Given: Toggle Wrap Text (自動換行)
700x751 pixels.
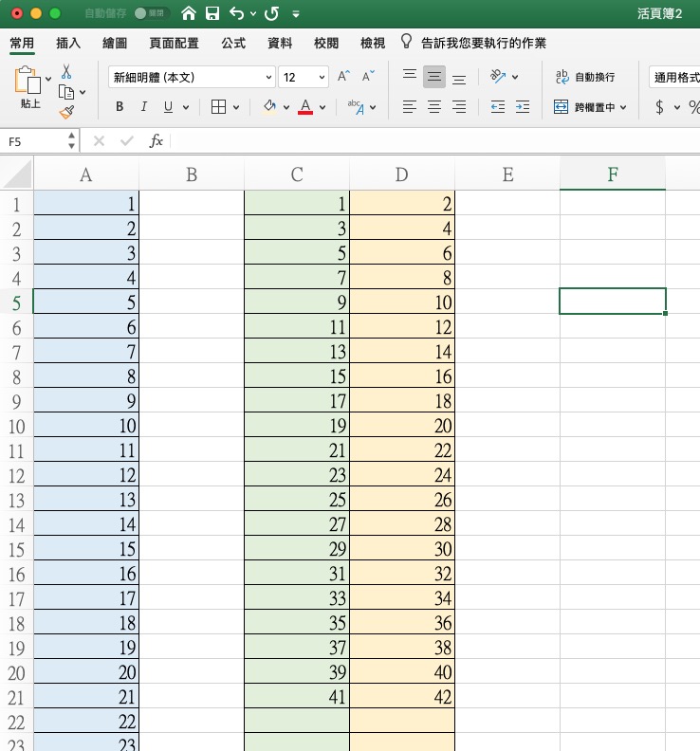Looking at the screenshot, I should [x=585, y=77].
